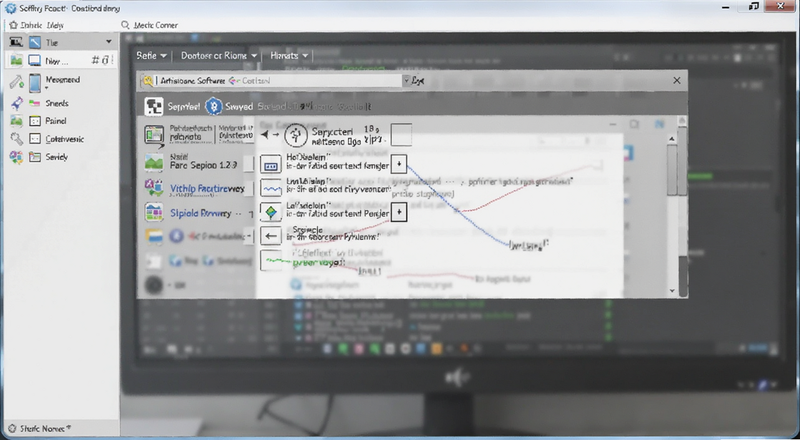
Task: Click the blue keyboard-style boxed icon
Action: point(271,164)
